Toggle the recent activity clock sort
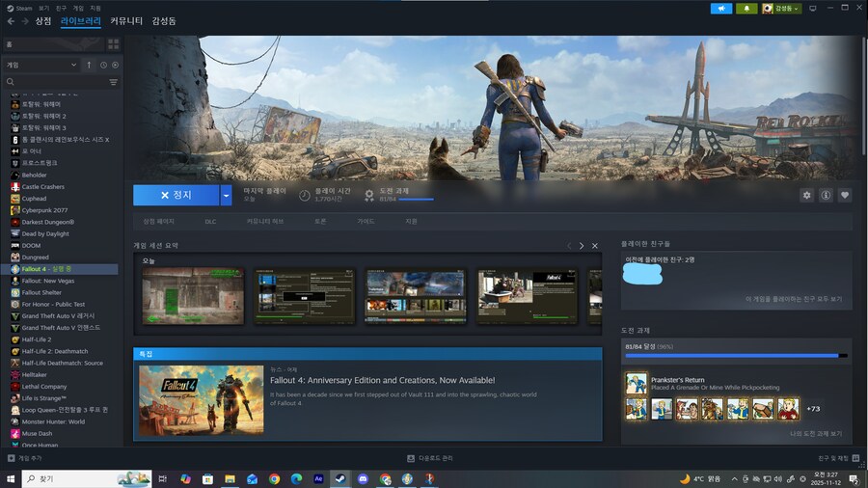The image size is (868, 488). pyautogui.click(x=102, y=65)
